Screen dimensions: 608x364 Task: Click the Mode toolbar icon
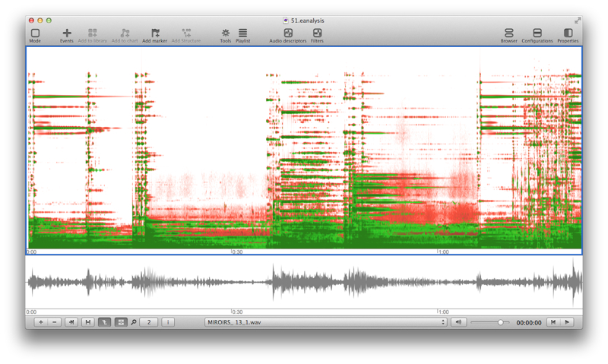(x=35, y=33)
